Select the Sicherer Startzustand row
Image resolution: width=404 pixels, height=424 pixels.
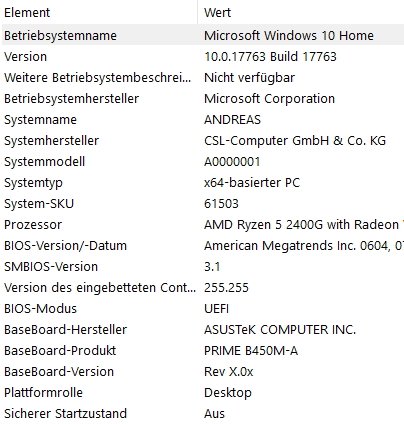point(203,413)
